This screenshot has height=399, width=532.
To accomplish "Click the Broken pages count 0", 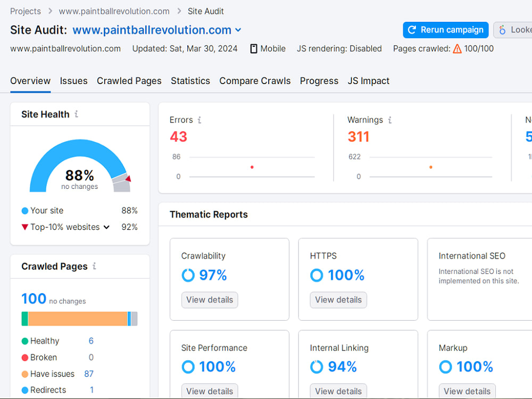I will click(91, 358).
